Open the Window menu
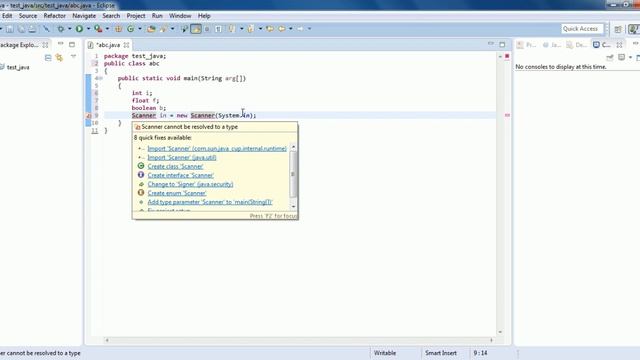 click(x=180, y=16)
